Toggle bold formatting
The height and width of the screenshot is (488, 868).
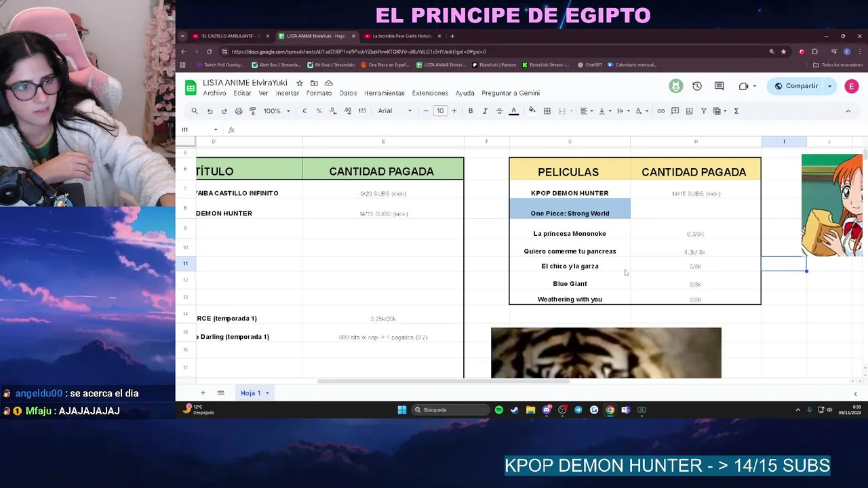point(471,111)
